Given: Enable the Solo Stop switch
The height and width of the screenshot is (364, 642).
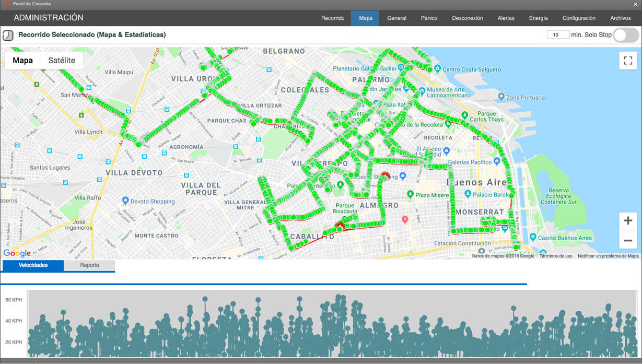Looking at the screenshot, I should coord(625,35).
